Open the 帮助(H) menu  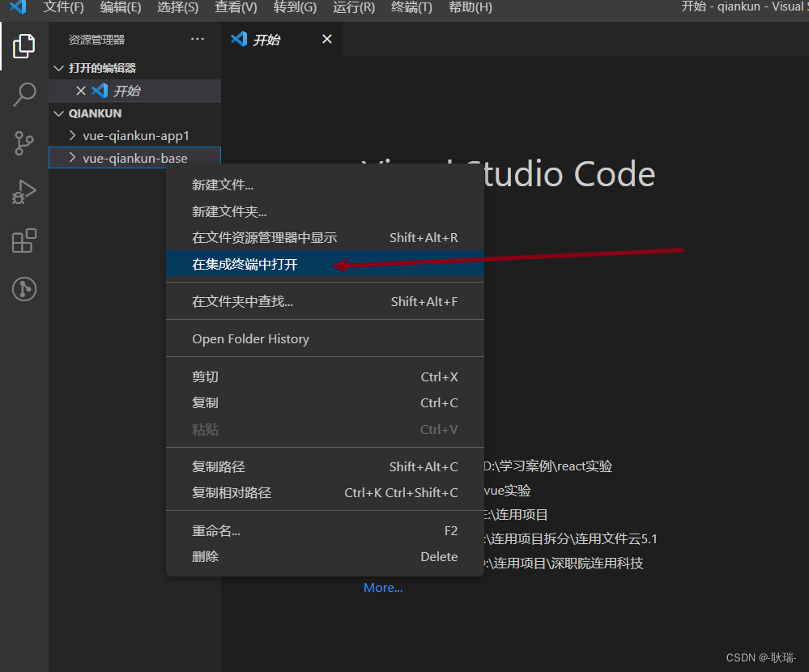pyautogui.click(x=470, y=7)
